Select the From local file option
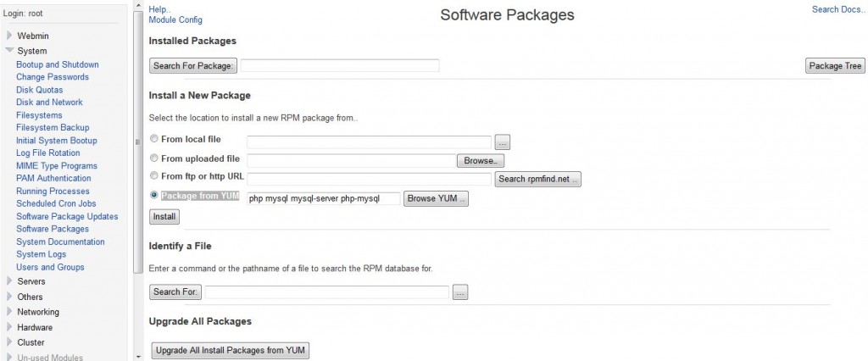 (153, 139)
